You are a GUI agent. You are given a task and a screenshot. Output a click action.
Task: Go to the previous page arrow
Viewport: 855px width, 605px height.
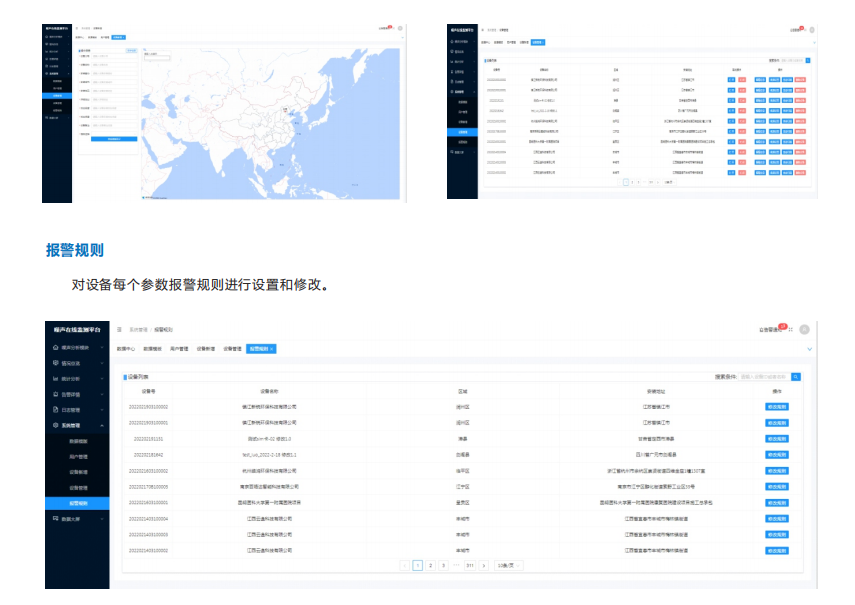tap(405, 566)
